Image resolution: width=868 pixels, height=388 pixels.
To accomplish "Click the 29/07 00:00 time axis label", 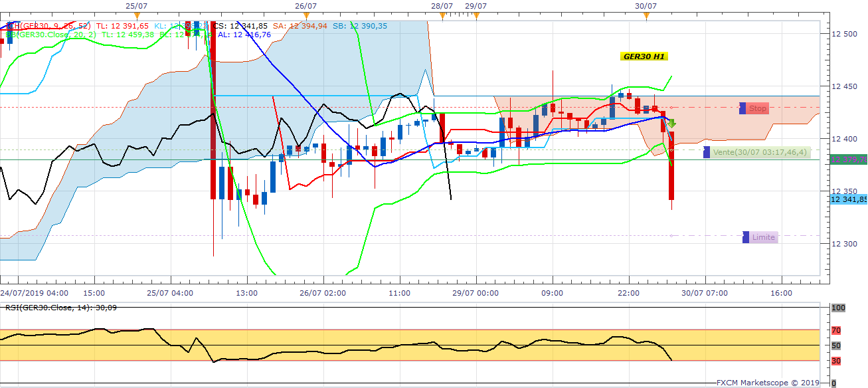I will coord(476,293).
